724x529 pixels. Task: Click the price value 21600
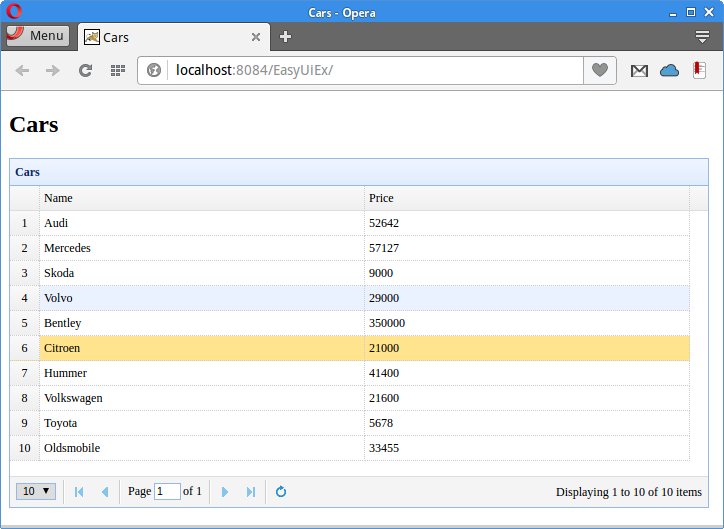[384, 397]
